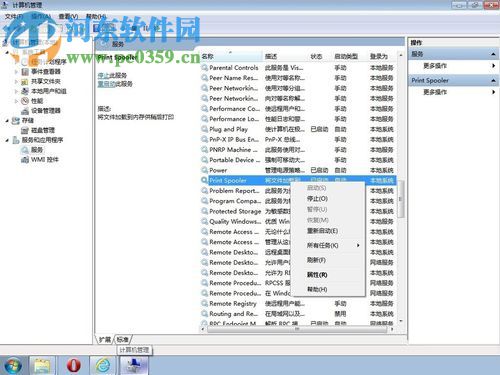The height and width of the screenshot is (375, 500).
Task: Click the Peer Name Res... service gear icon
Action: tap(204, 78)
